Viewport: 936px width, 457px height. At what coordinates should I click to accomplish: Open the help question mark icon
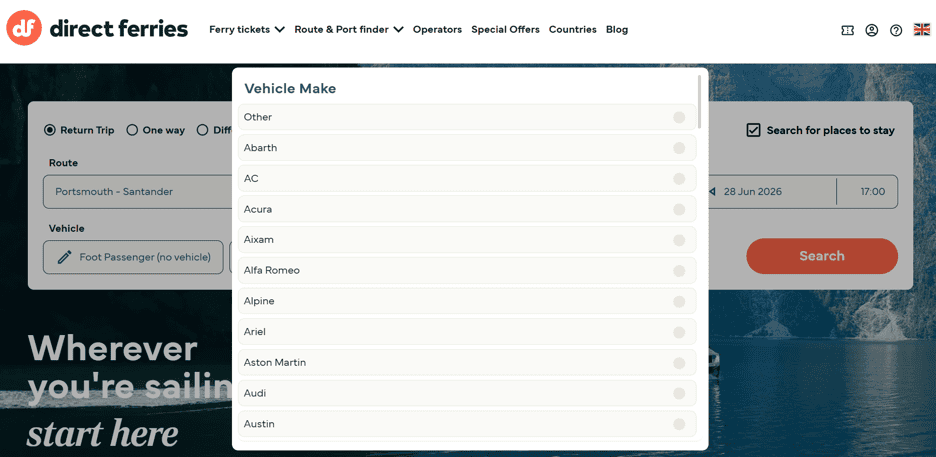click(896, 30)
